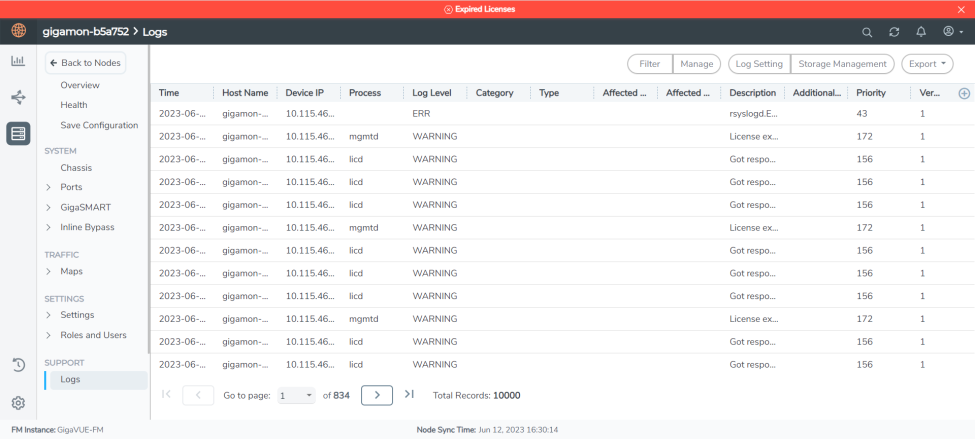This screenshot has width=975, height=439.
Task: Go to the next page of logs
Action: 376,395
